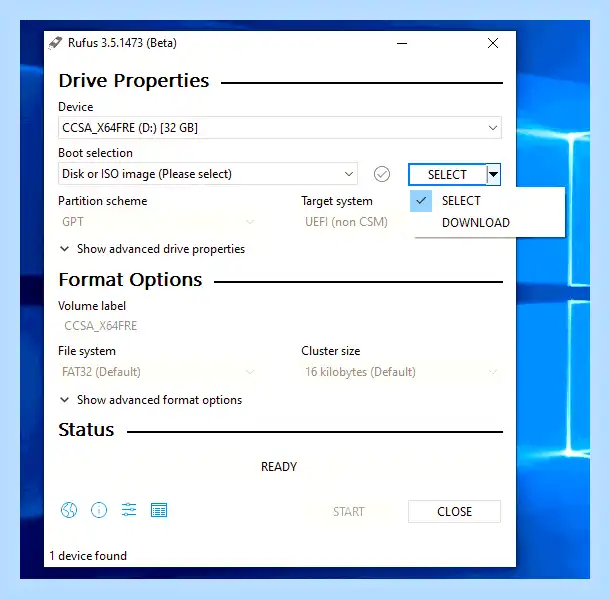Open the File system FAT32 dropdown
The height and width of the screenshot is (599, 610).
tap(158, 372)
